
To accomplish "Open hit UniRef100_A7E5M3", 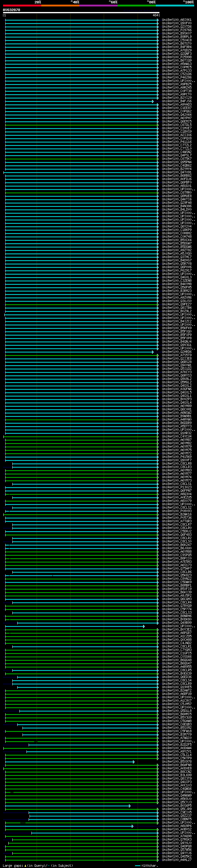I will [176, 562].
